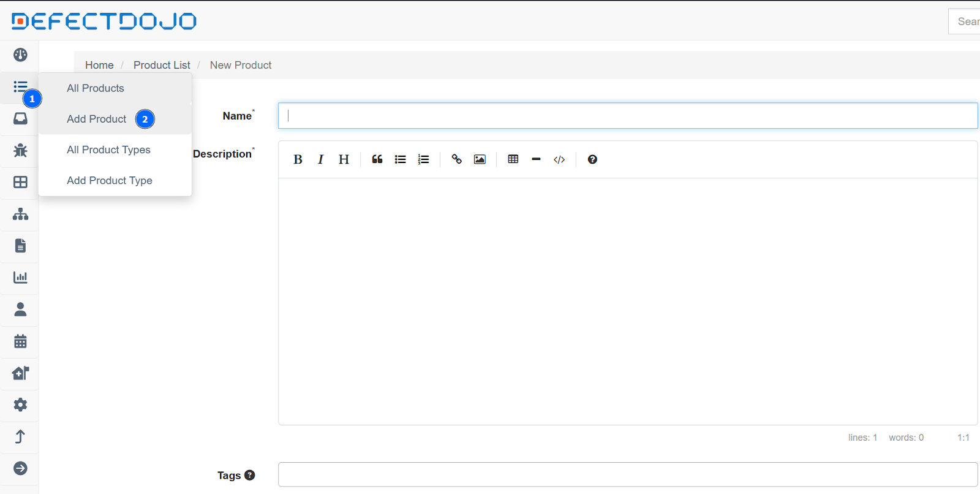Click the New Product breadcrumb

[241, 65]
